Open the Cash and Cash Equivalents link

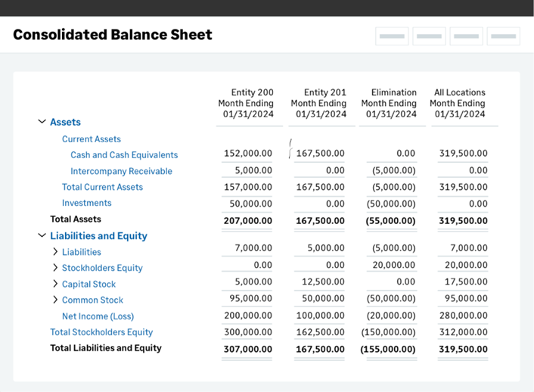coord(124,155)
